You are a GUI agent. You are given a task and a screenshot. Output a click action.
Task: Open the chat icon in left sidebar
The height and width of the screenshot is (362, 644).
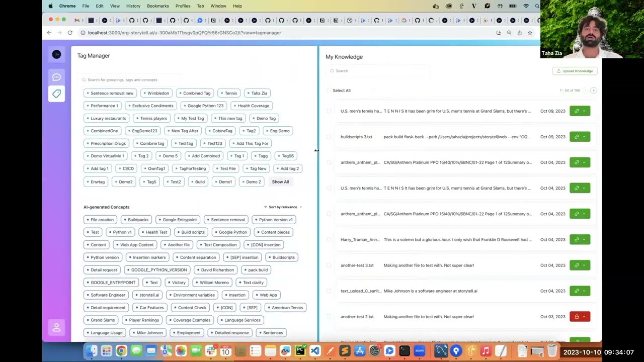(x=56, y=77)
